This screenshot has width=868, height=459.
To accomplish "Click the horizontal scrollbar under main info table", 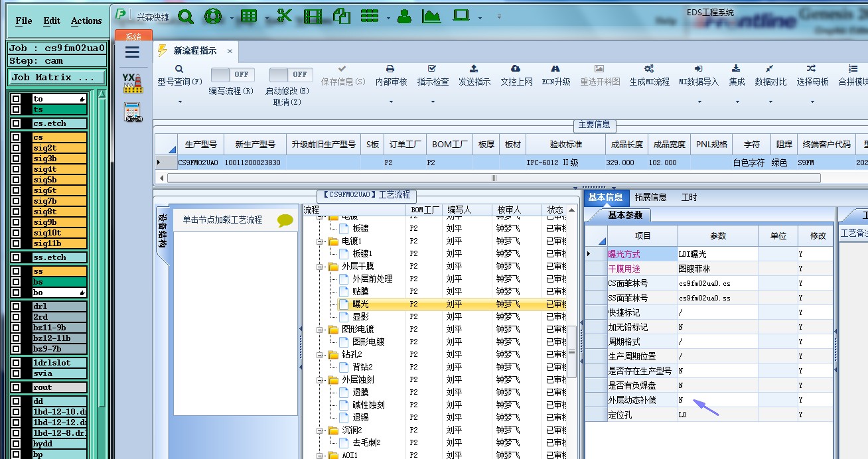I will click(x=494, y=178).
